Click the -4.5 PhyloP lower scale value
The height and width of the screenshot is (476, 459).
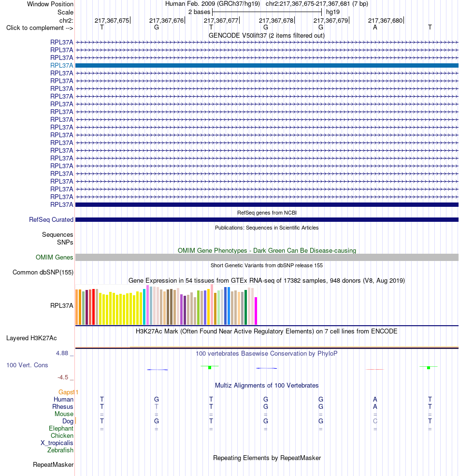click(63, 377)
